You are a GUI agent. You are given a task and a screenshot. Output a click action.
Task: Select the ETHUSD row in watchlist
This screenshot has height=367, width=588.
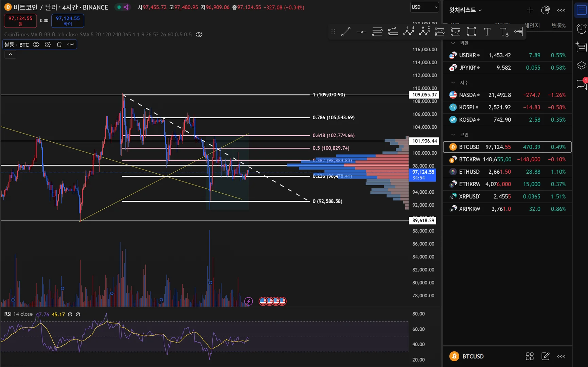[507, 172]
